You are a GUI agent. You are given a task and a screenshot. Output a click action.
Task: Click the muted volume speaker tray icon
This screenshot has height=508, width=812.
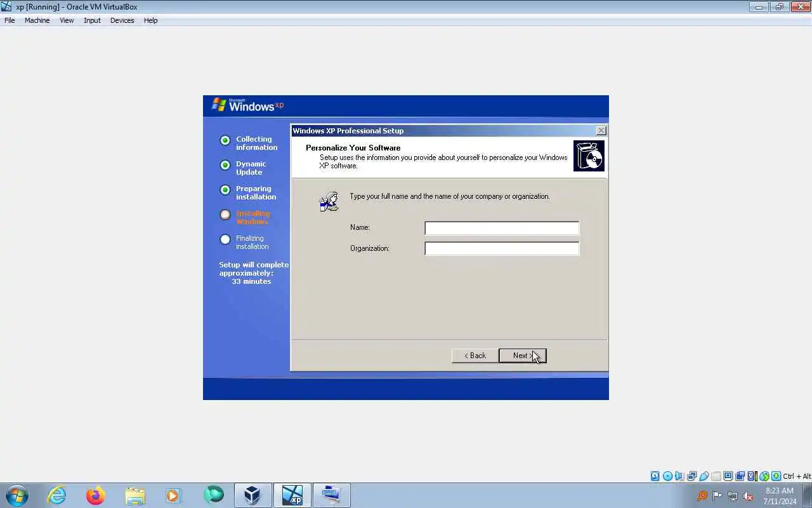[749, 496]
